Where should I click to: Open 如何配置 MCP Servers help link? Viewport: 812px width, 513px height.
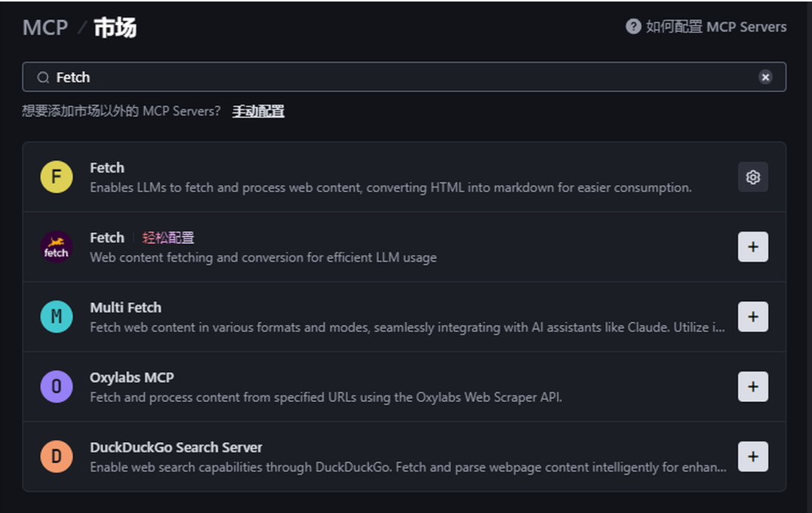(x=715, y=26)
